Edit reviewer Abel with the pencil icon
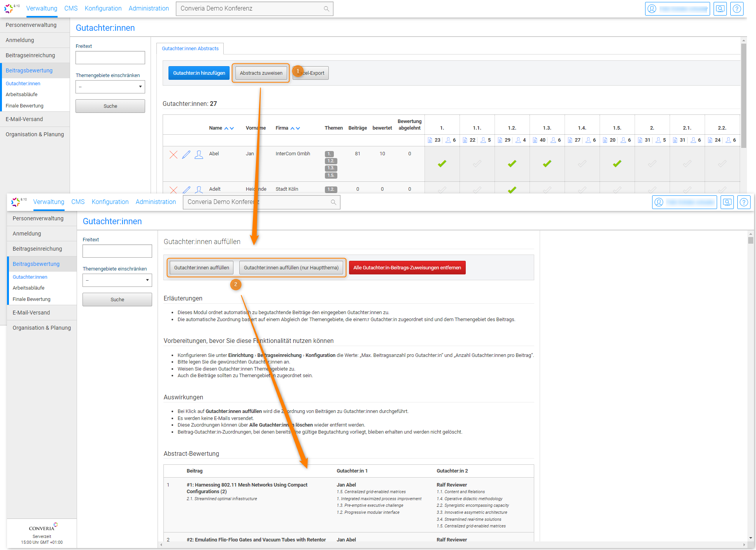The height and width of the screenshot is (550, 756). click(x=186, y=155)
